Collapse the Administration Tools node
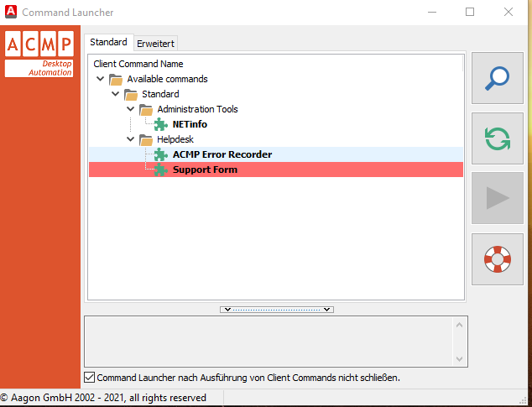This screenshot has height=407, width=532. (131, 109)
